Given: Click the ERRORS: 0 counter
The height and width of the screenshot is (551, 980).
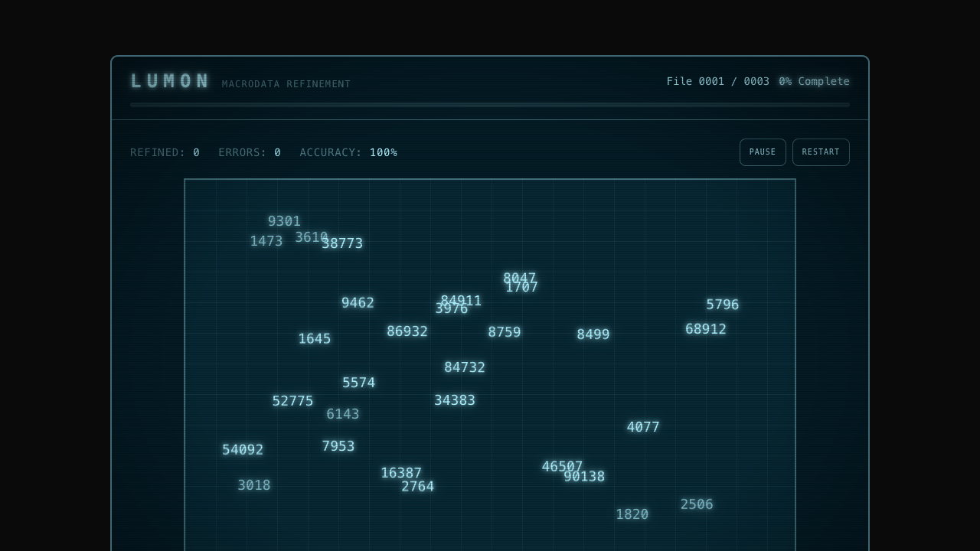Looking at the screenshot, I should coord(250,152).
